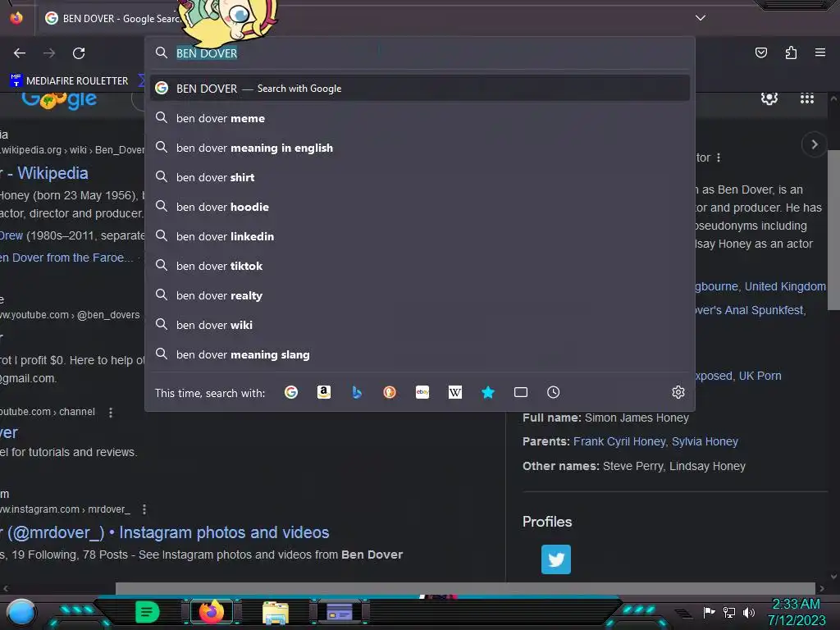Search this time with Wikipedia icon

coord(454,392)
